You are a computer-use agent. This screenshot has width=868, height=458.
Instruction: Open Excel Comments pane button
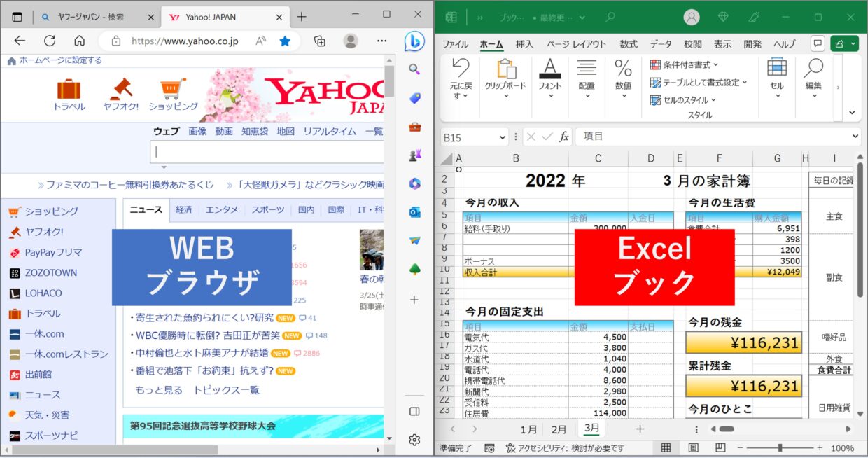[817, 43]
